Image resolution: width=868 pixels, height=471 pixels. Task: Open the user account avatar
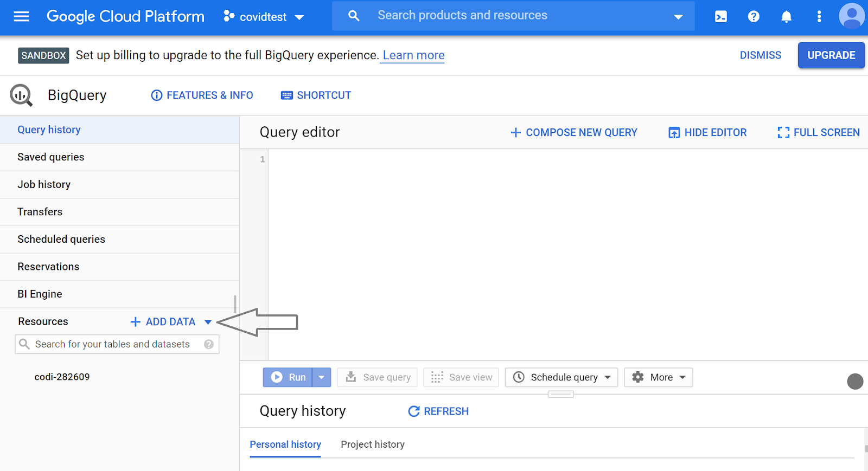pyautogui.click(x=852, y=16)
